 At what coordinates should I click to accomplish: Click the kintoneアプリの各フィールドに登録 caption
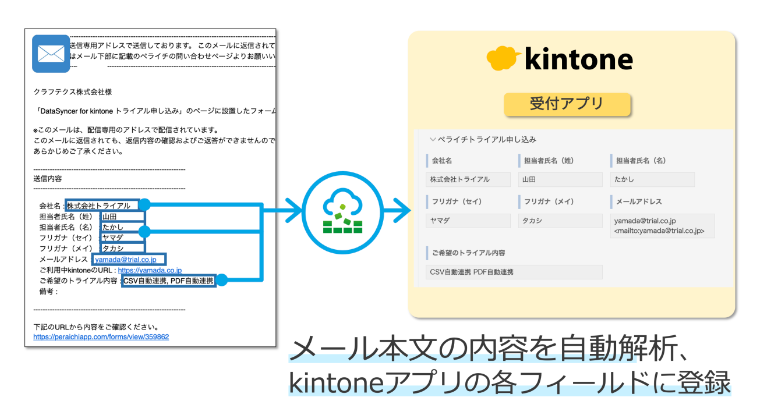[510, 383]
